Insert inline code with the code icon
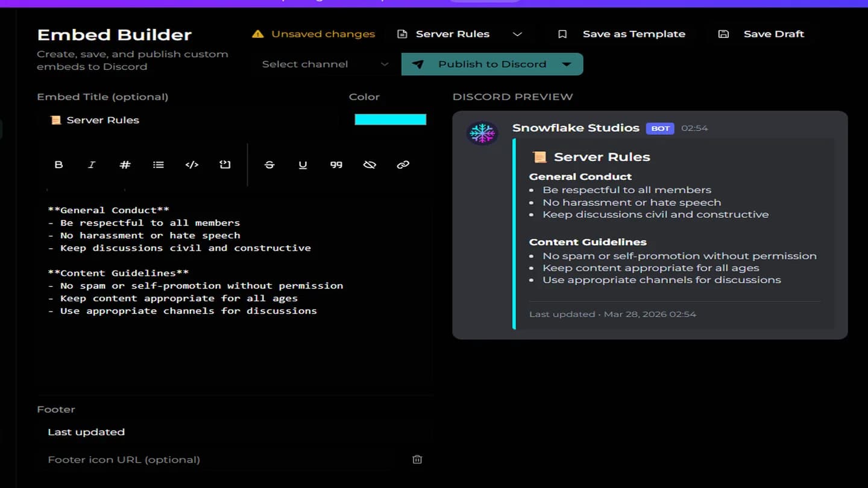Screen dimensions: 868x488 (x=192, y=164)
